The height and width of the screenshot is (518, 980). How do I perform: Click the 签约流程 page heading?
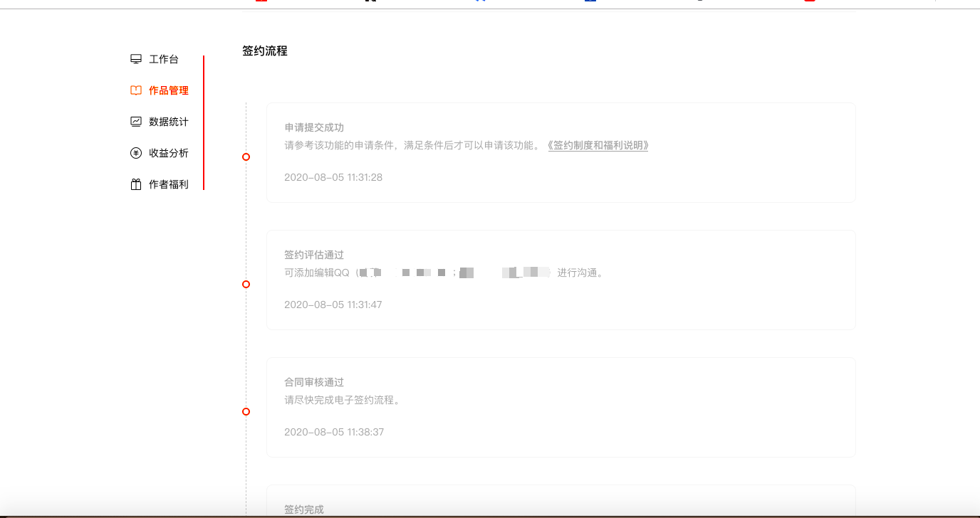(265, 51)
